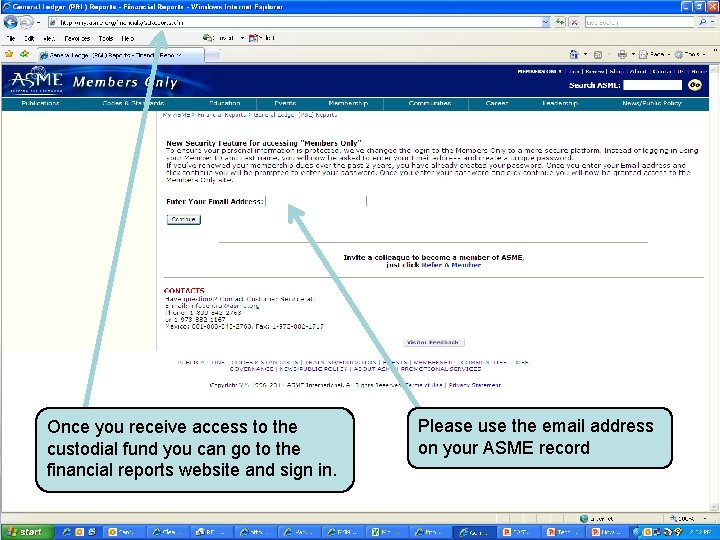Click the search magnifier icon in IE
The image size is (720, 540).
tap(702, 22)
